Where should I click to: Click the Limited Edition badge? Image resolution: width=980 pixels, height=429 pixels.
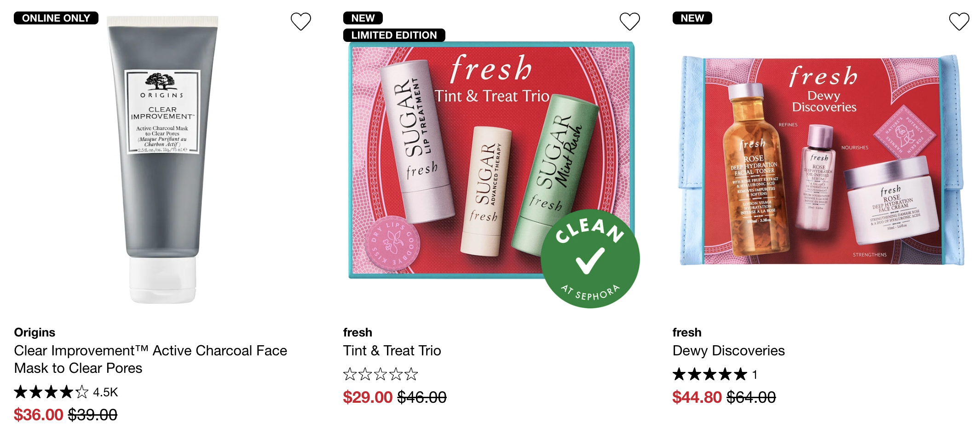(x=394, y=35)
